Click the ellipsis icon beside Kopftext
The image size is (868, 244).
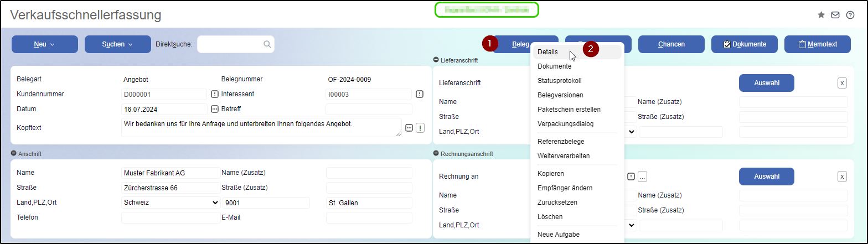click(409, 128)
